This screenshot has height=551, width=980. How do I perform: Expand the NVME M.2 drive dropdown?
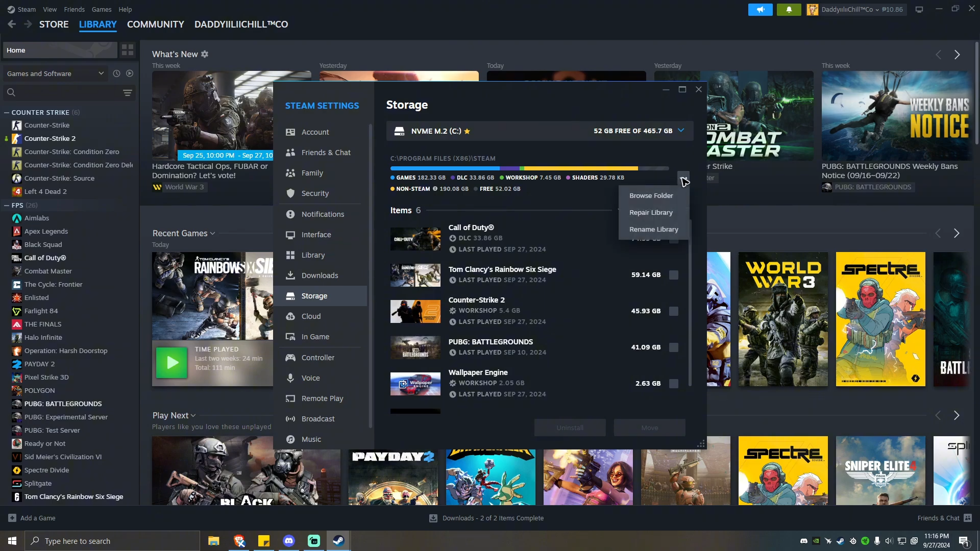(681, 131)
